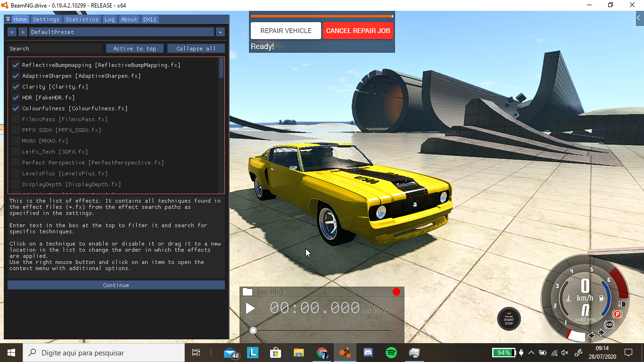
Task: Click the engine temperature icon on the gauge
Action: point(569,298)
